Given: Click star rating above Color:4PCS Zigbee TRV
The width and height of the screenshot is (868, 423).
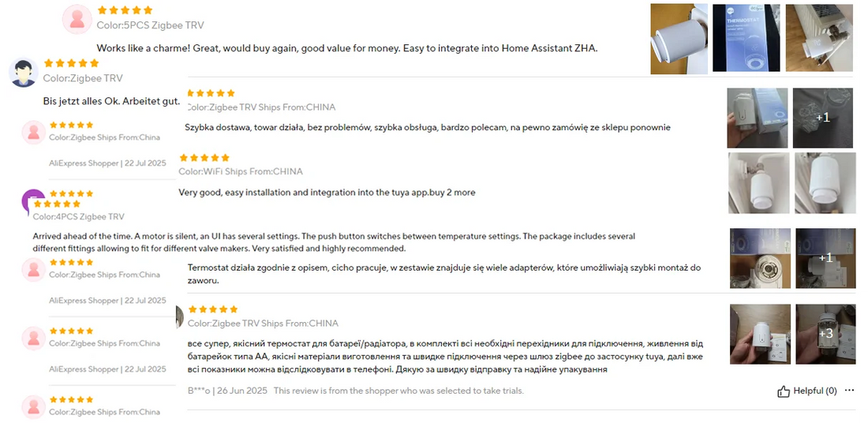Looking at the screenshot, I should coord(55,204).
